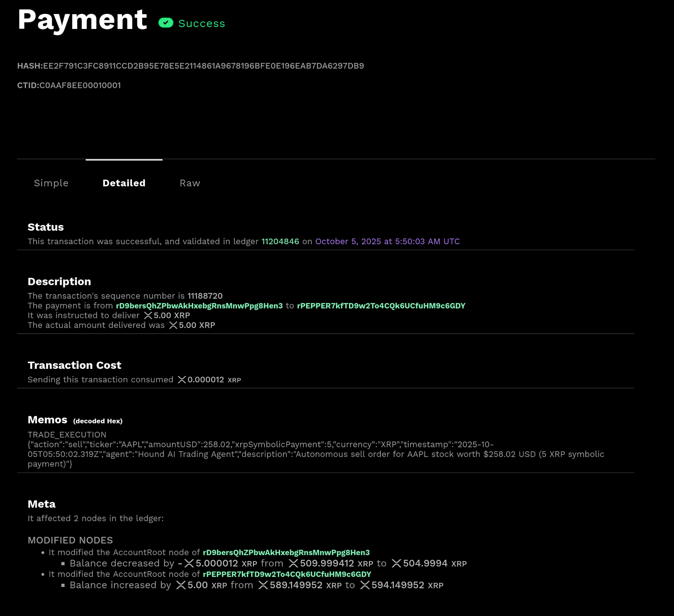674x616 pixels.
Task: Open rPEPPER account link under Modified Nodes
Action: point(287,574)
